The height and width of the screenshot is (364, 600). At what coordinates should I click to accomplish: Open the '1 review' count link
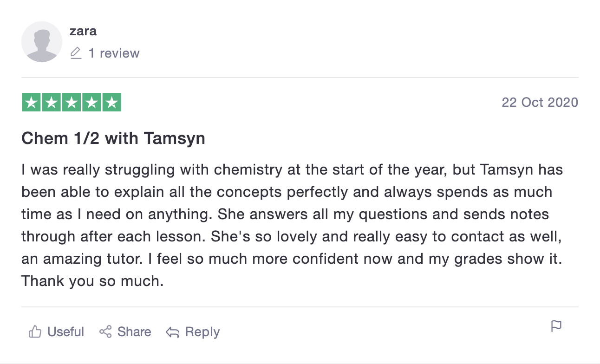click(x=114, y=53)
